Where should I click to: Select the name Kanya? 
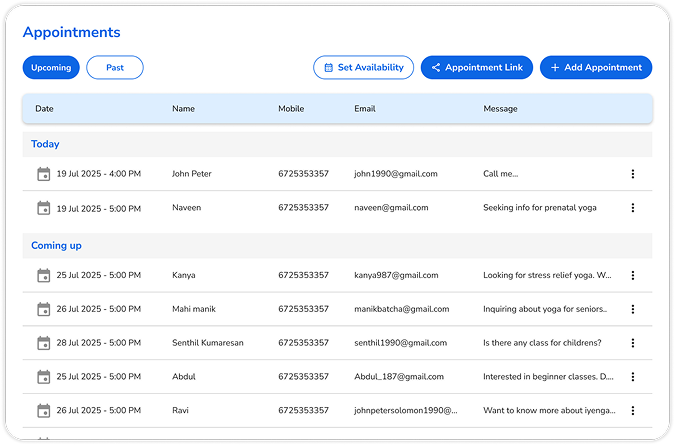183,275
